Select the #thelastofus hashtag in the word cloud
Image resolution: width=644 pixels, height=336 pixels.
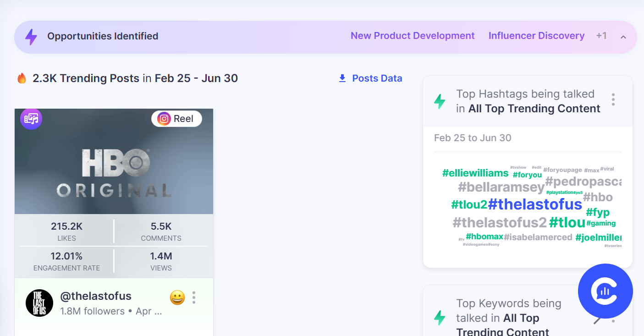tap(535, 204)
